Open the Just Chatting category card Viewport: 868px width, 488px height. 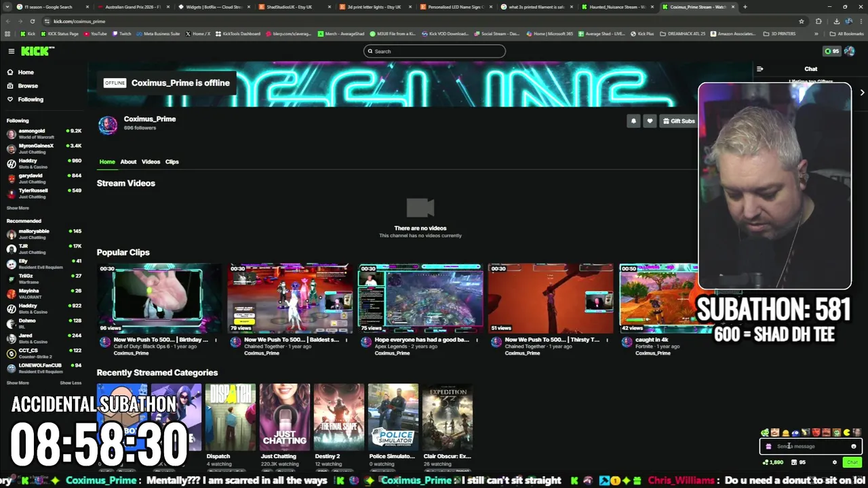coord(285,417)
